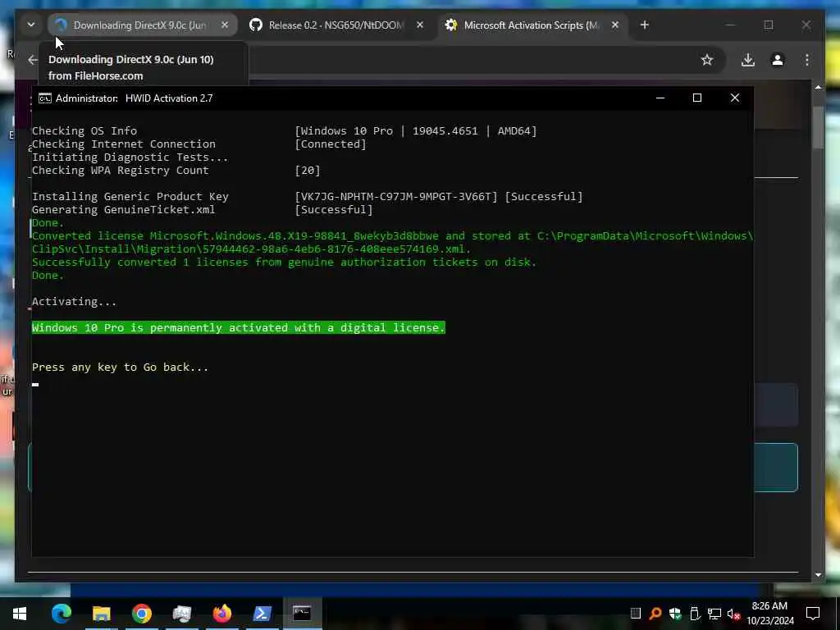Launch Microsoft Edge from the taskbar

click(x=61, y=614)
